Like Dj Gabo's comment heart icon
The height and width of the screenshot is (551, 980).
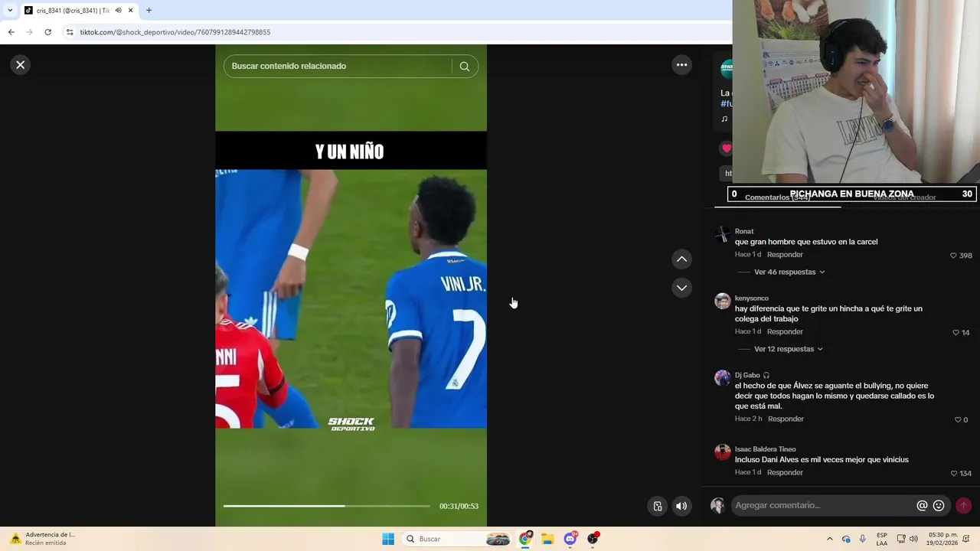tap(958, 420)
